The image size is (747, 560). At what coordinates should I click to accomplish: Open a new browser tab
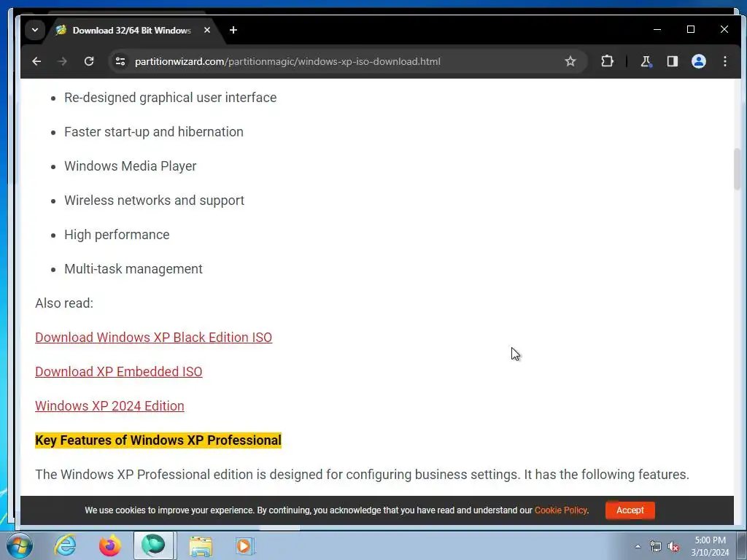pos(233,30)
